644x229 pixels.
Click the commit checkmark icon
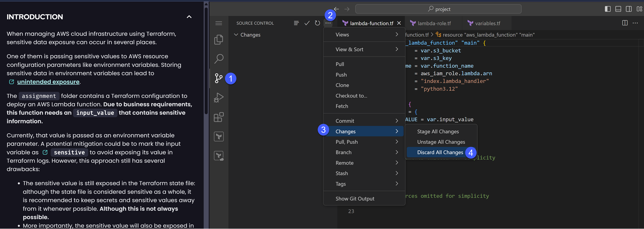pyautogui.click(x=307, y=23)
